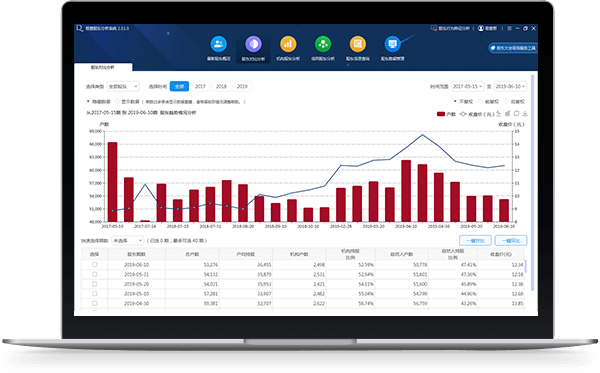Click the closing price column header
Screen dimensions: 600x373
[x=501, y=254]
